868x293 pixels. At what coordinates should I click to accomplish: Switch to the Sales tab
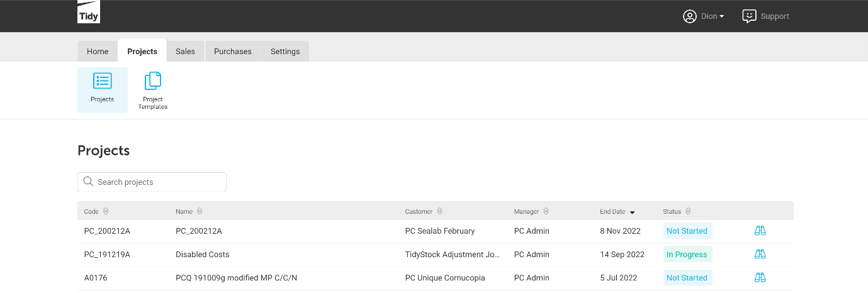[185, 52]
